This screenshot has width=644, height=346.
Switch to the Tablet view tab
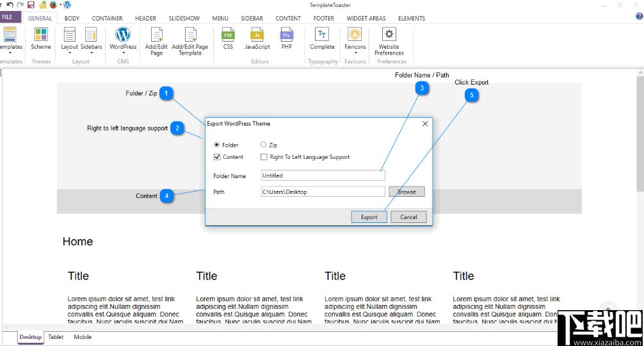coord(56,337)
